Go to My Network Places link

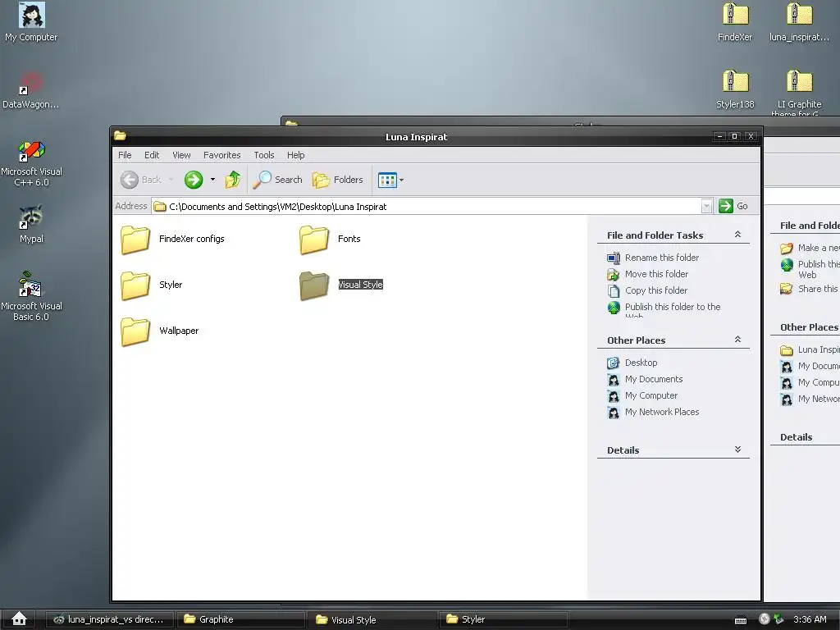662,412
